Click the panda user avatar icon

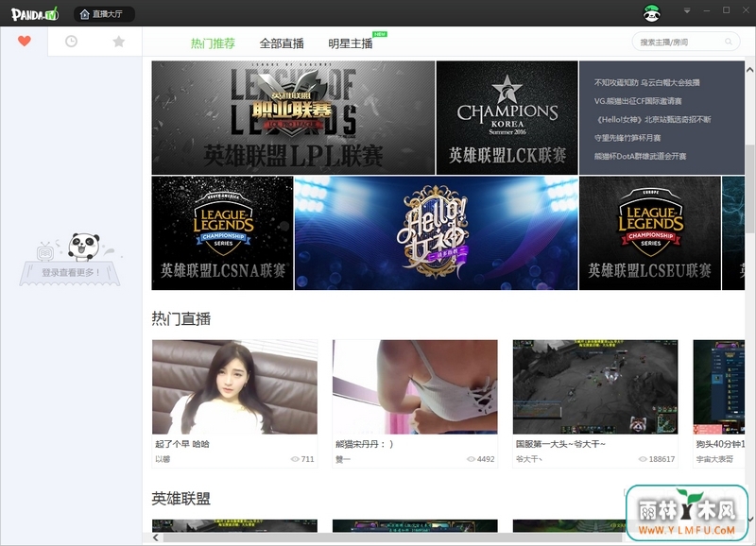(652, 13)
